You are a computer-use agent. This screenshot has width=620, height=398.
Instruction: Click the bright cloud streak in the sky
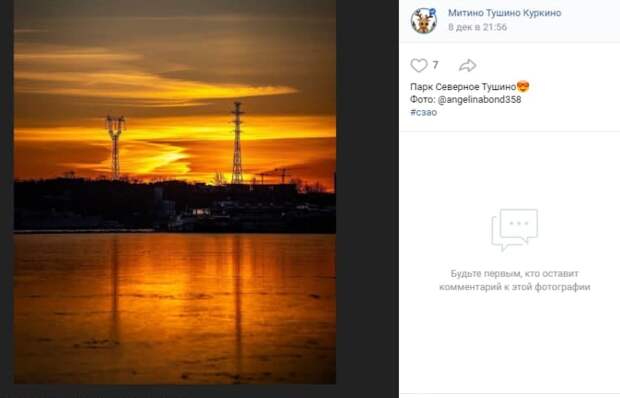coord(158,87)
